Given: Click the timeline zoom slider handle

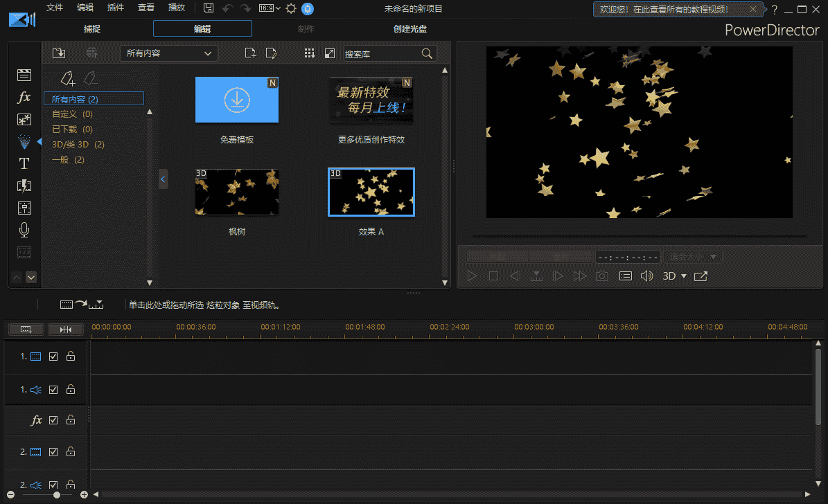Looking at the screenshot, I should coord(57,495).
